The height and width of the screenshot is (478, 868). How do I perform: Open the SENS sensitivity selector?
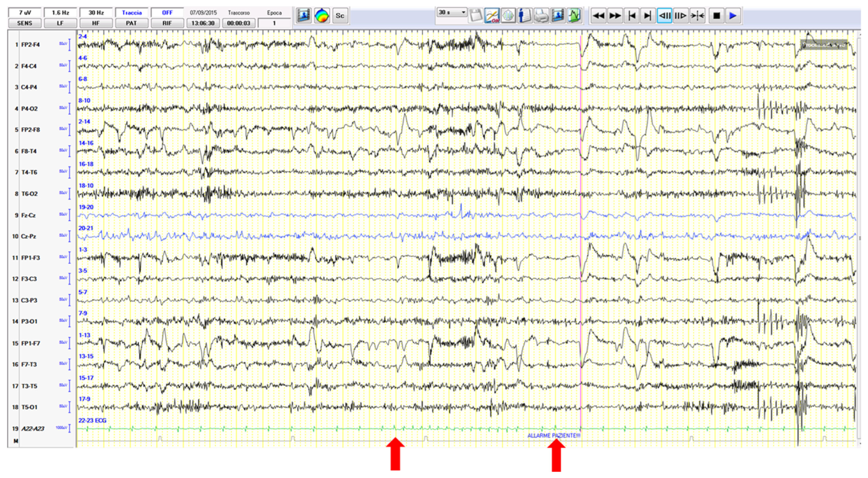(24, 23)
